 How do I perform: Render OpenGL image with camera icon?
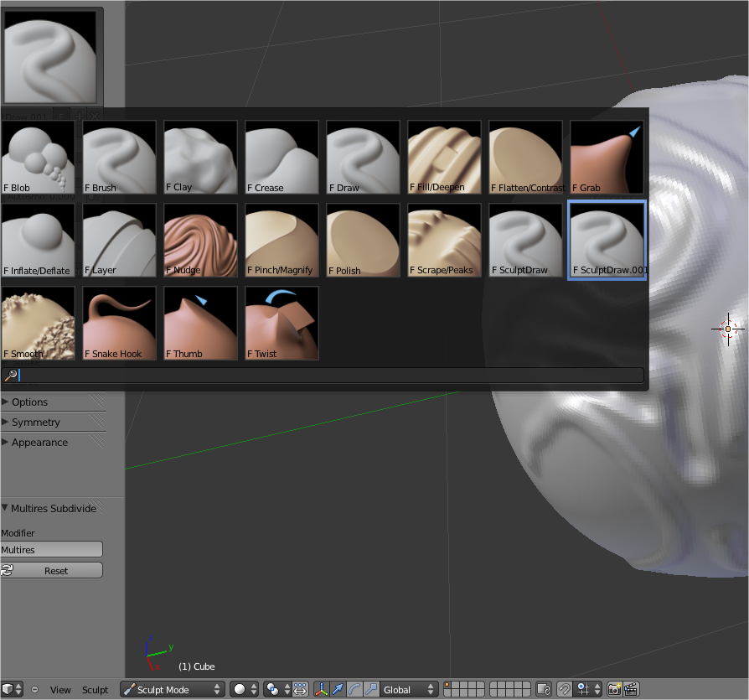(x=614, y=689)
